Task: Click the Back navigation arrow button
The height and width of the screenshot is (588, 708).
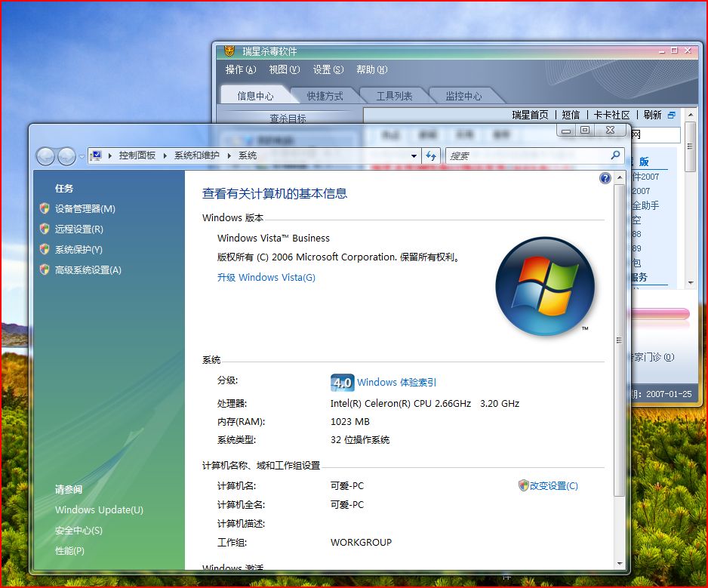Action: click(45, 157)
